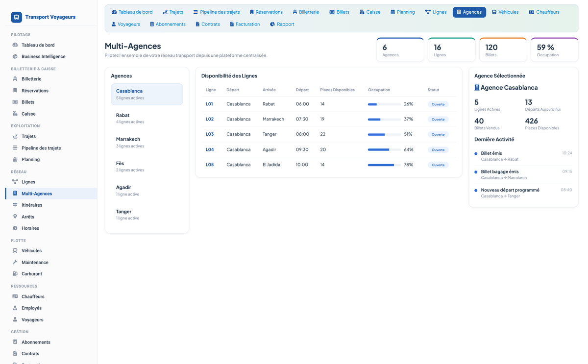588x364 pixels.
Task: Click the Lignes network icon in sidebar
Action: 15,182
